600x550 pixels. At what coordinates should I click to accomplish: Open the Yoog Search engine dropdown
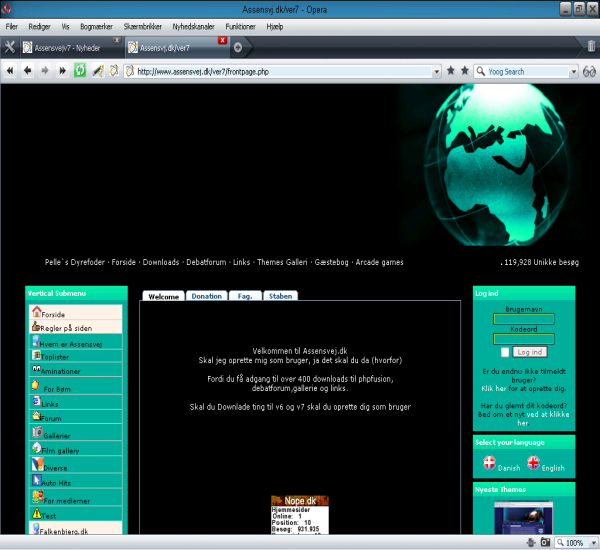pyautogui.click(x=573, y=72)
